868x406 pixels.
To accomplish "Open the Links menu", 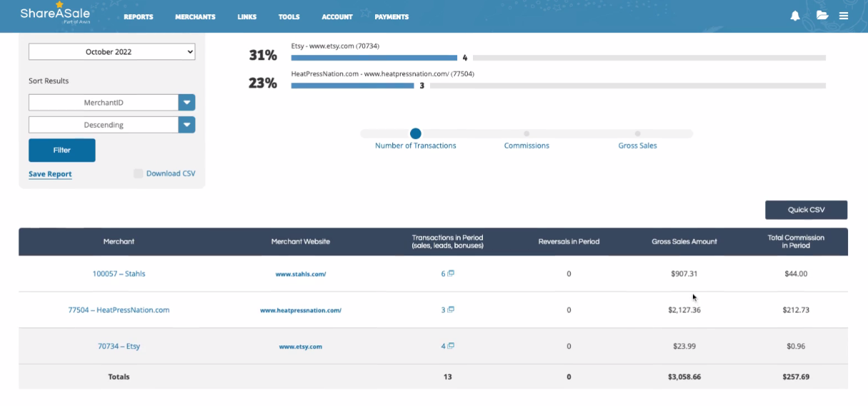I will tap(247, 16).
